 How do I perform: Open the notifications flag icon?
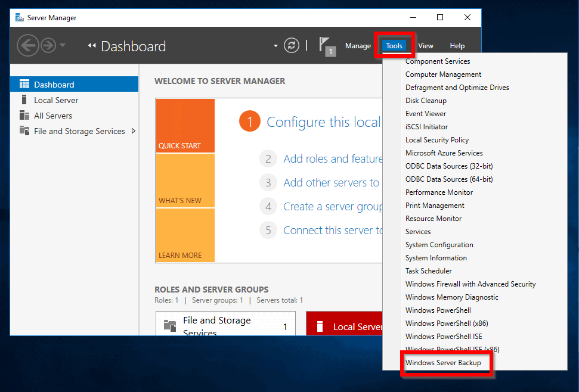326,46
